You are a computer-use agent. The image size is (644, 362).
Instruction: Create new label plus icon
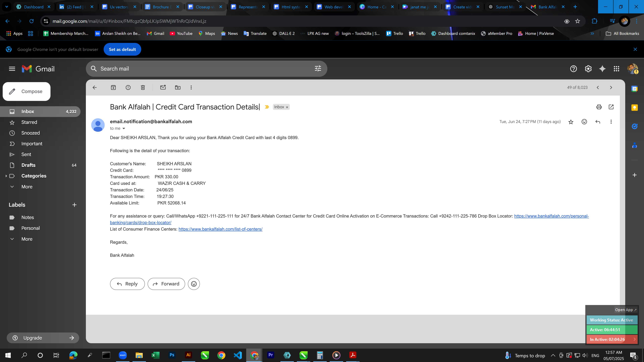click(74, 205)
